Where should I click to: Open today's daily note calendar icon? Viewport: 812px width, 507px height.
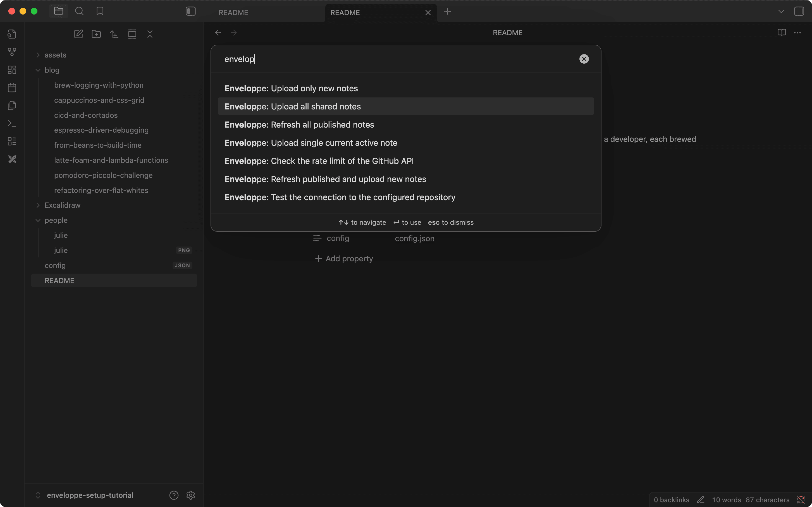click(x=12, y=87)
